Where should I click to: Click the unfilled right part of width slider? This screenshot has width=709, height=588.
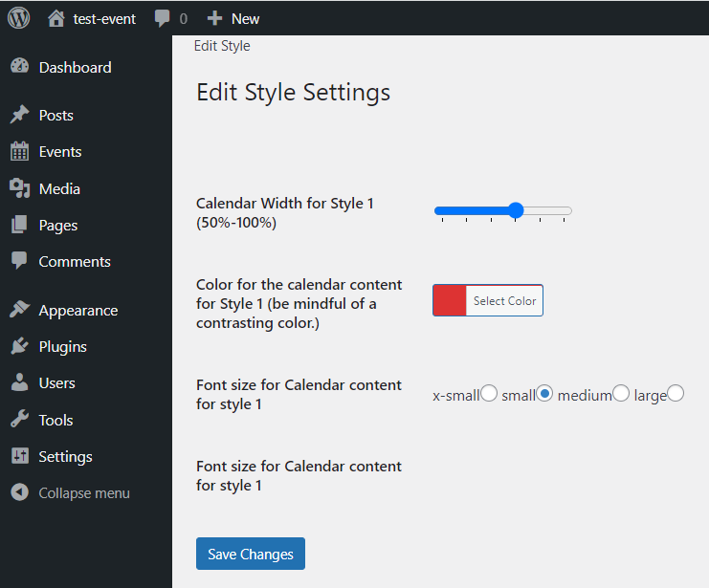click(548, 210)
